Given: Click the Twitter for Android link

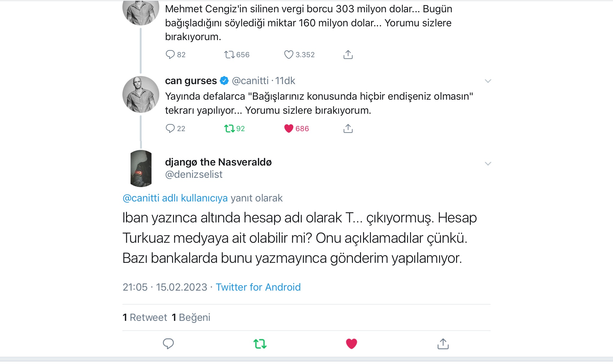Looking at the screenshot, I should click(258, 287).
